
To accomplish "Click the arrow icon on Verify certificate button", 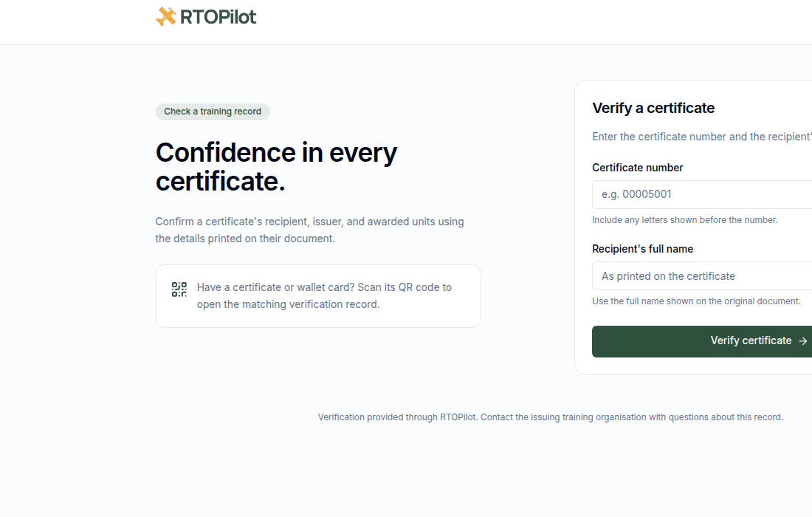I will [802, 341].
